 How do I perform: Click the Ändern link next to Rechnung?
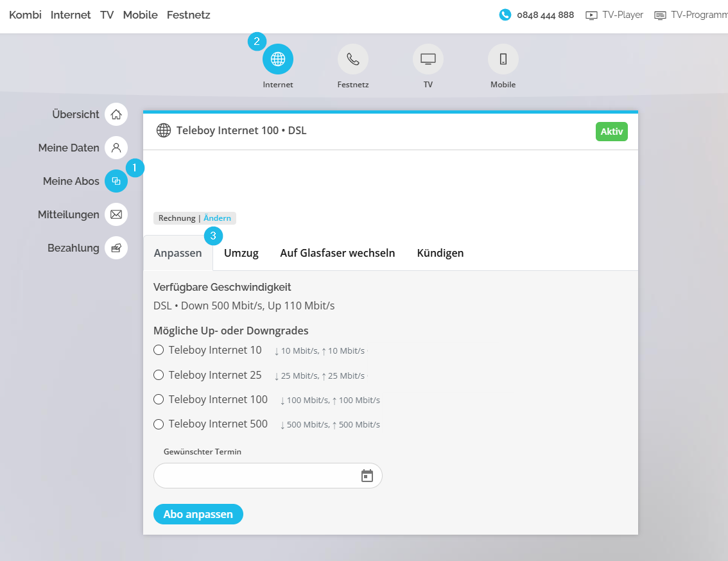pos(217,218)
